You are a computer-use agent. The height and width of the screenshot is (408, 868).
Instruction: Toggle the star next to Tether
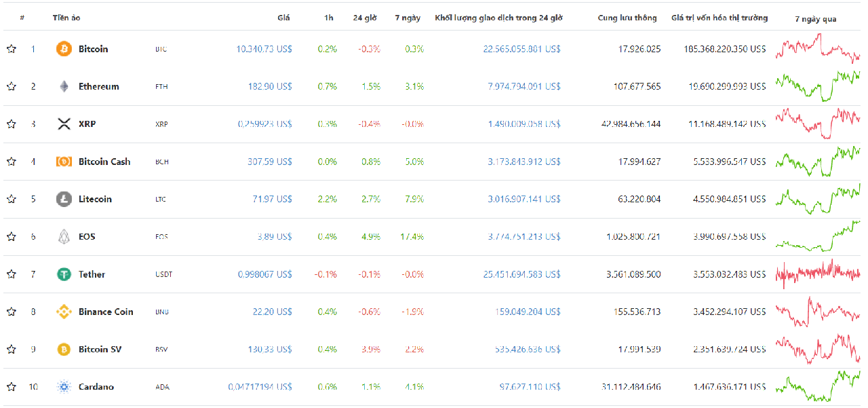click(x=12, y=274)
